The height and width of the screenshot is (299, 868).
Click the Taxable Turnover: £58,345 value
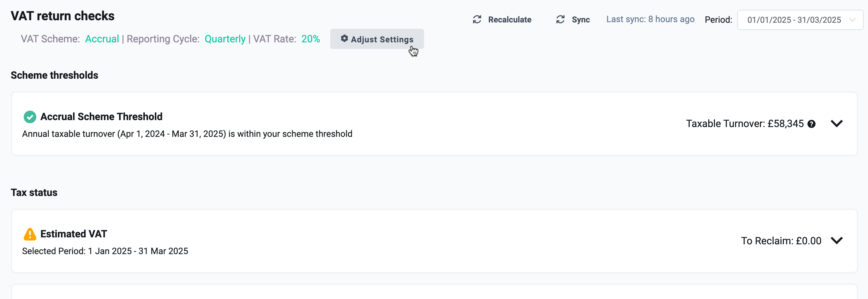(x=745, y=124)
